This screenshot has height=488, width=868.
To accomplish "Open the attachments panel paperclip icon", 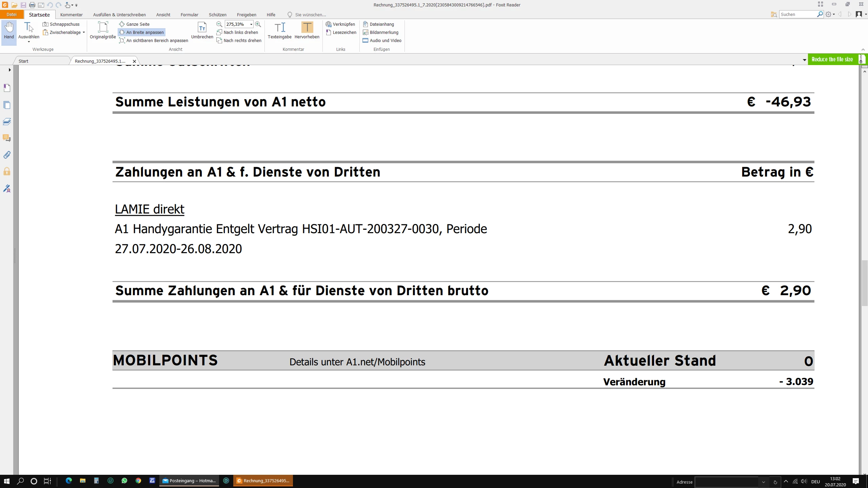I will tap(7, 155).
